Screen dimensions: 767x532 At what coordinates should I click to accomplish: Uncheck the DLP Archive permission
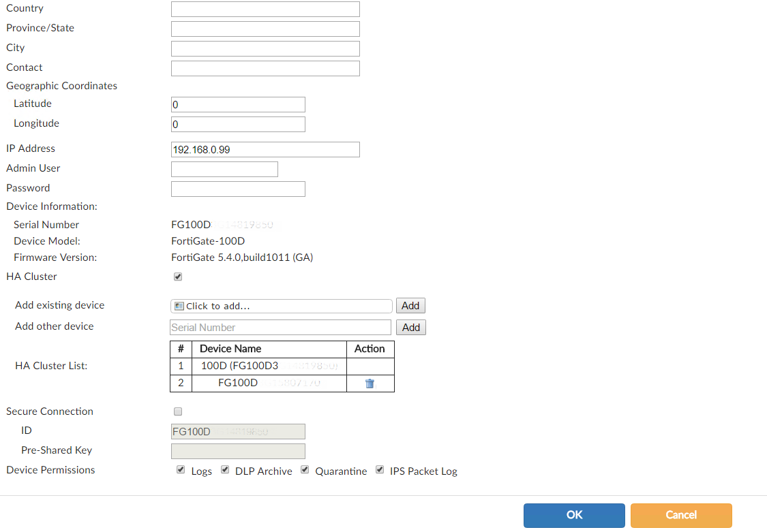[x=225, y=470]
